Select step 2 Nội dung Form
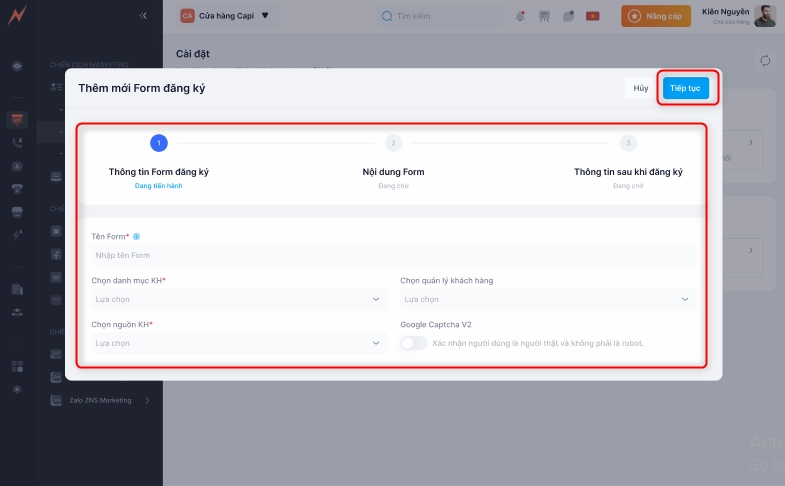Viewport: 785px width, 486px height. 393,143
